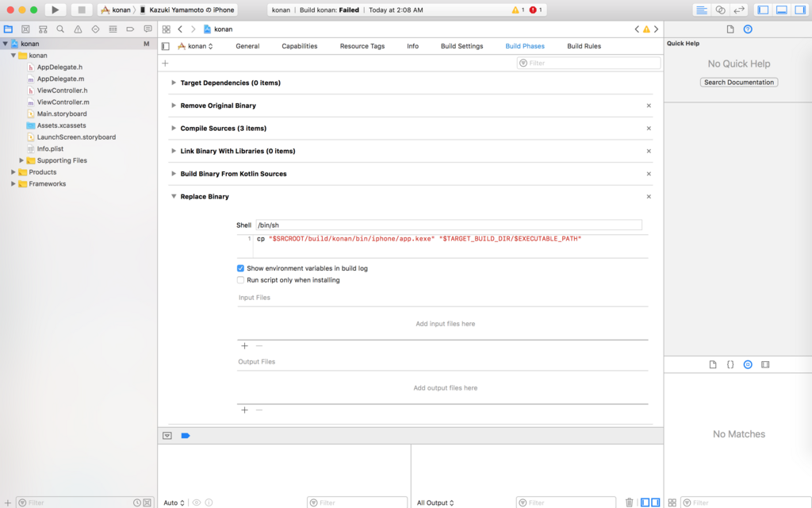This screenshot has width=812, height=508.
Task: Expand the Supporting Files group
Action: coord(21,160)
